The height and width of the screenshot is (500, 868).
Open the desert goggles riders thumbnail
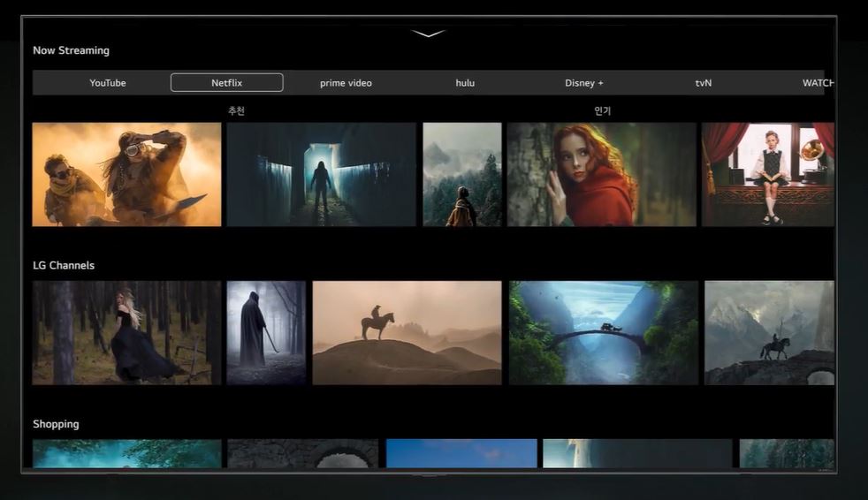[x=126, y=175]
